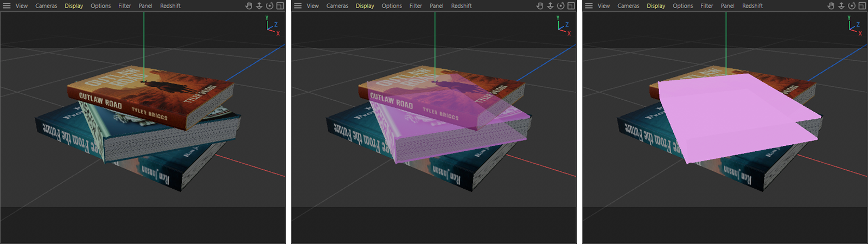Click the orbit rotate icon in right viewport
This screenshot has height=244, width=868.
tap(852, 6)
